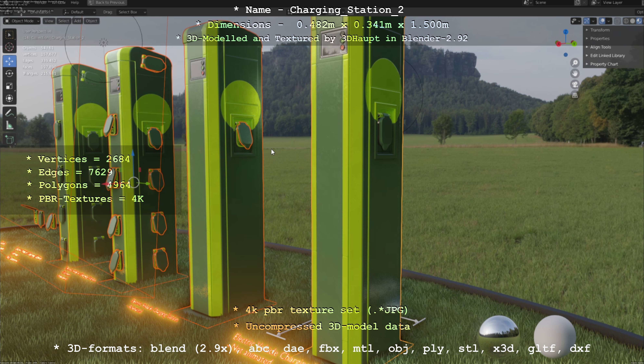Select the 3D Cursor tool
644x364 pixels.
point(9,47)
